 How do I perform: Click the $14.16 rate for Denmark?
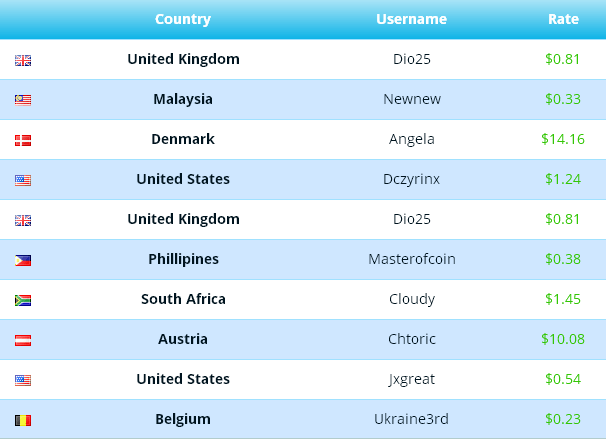(x=563, y=139)
